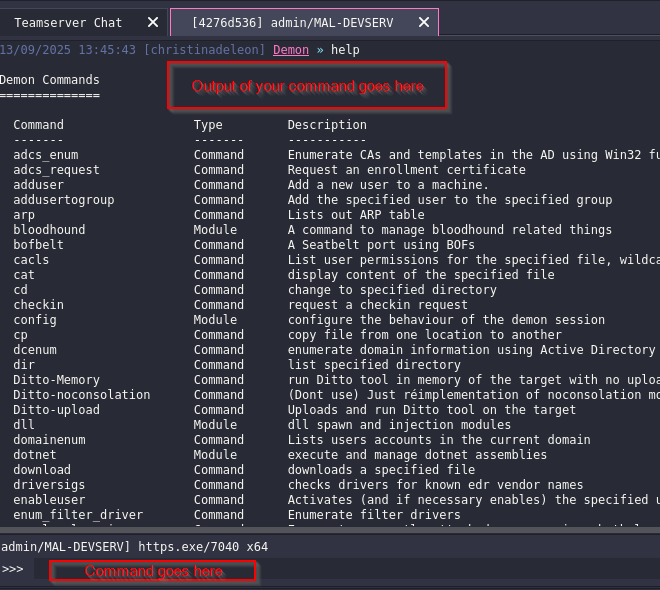Click 'Add a new user to a machine.' text
The width and height of the screenshot is (660, 590).
pos(388,185)
